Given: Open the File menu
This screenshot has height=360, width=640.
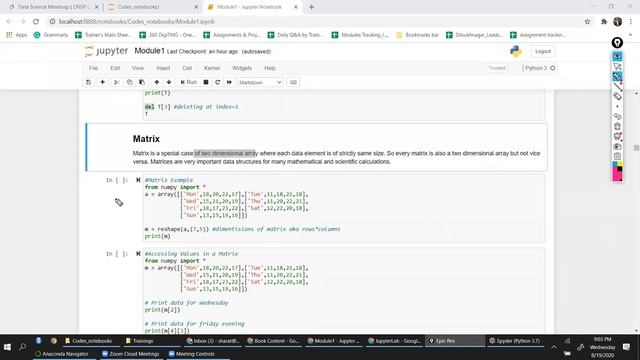Looking at the screenshot, I should click(93, 68).
